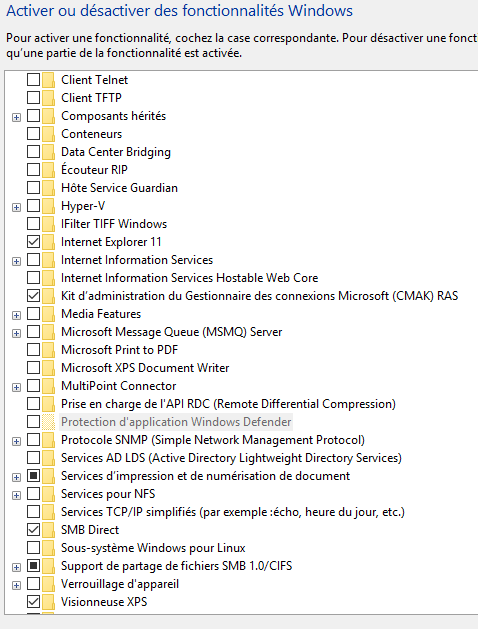The image size is (478, 629).
Task: Enable the Sous-système Windows pour Linux checkbox
Action: click(33, 548)
